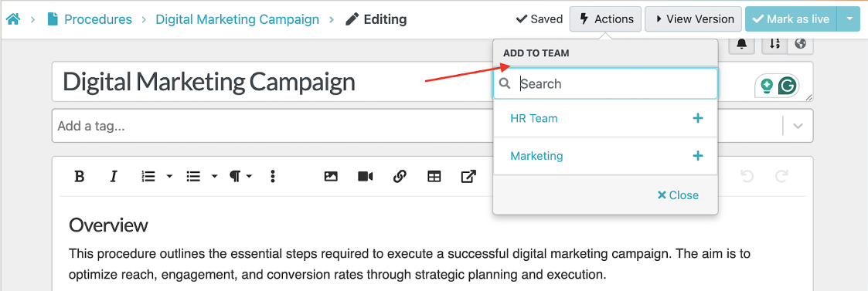This screenshot has width=868, height=291.
Task: Open the Actions menu
Action: [x=606, y=19]
